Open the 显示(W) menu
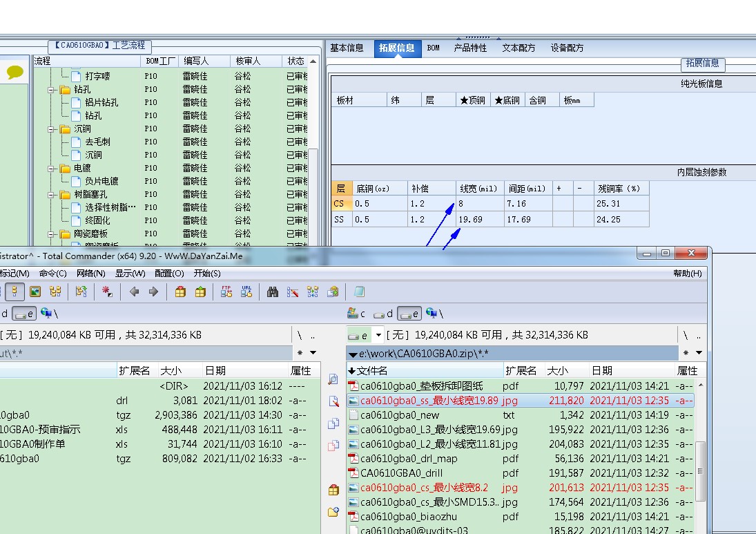756x534 pixels. click(130, 274)
